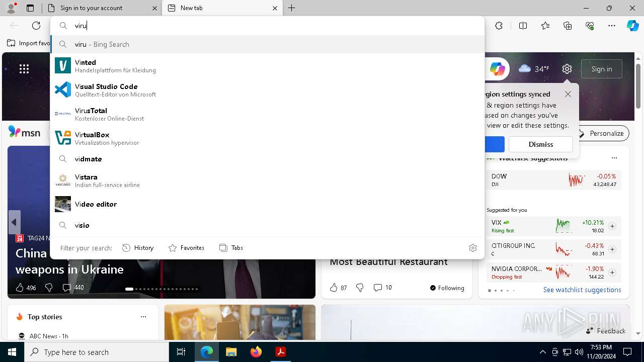The width and height of the screenshot is (644, 362).
Task: Launch Firefox from taskbar
Action: 256,352
